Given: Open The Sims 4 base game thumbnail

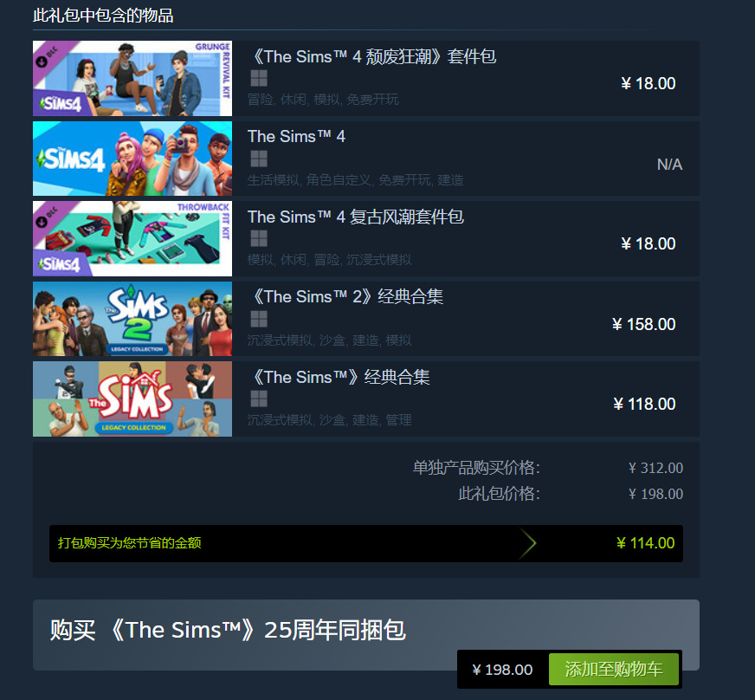Looking at the screenshot, I should pyautogui.click(x=132, y=159).
